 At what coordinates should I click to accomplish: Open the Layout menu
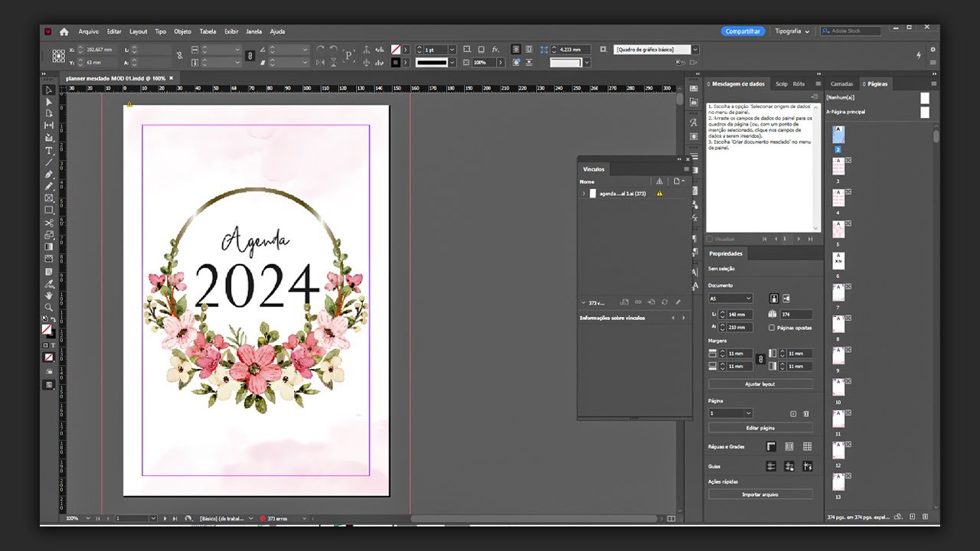[139, 31]
